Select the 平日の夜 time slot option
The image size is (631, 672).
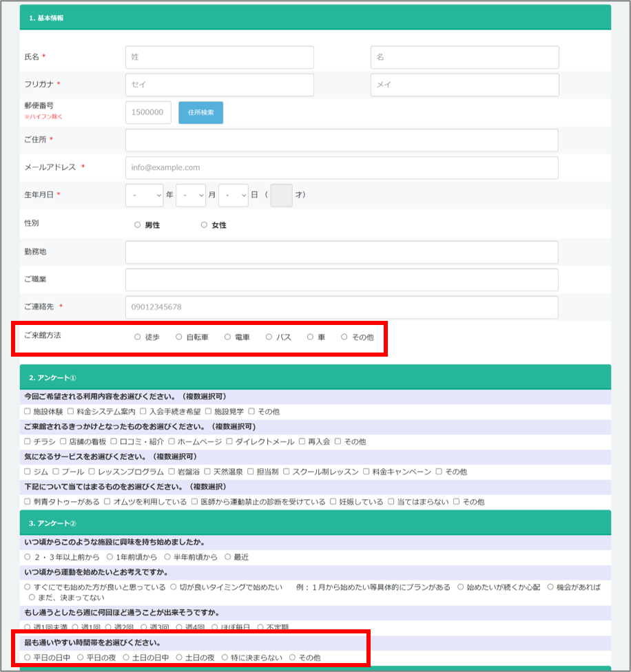point(81,658)
